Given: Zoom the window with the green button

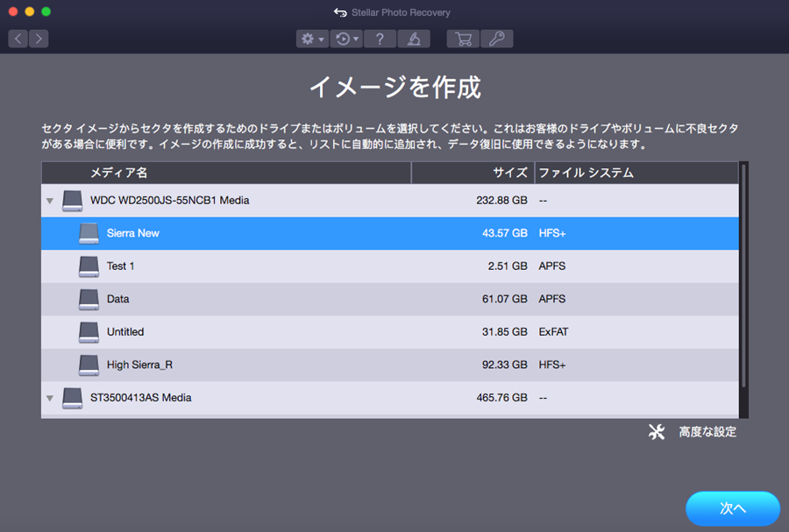Looking at the screenshot, I should click(x=46, y=11).
